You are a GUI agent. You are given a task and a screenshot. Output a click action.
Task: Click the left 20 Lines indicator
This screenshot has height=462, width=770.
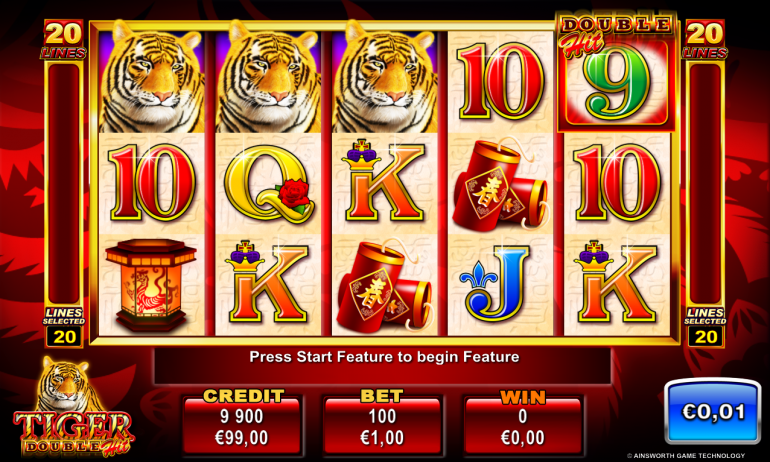tap(64, 39)
